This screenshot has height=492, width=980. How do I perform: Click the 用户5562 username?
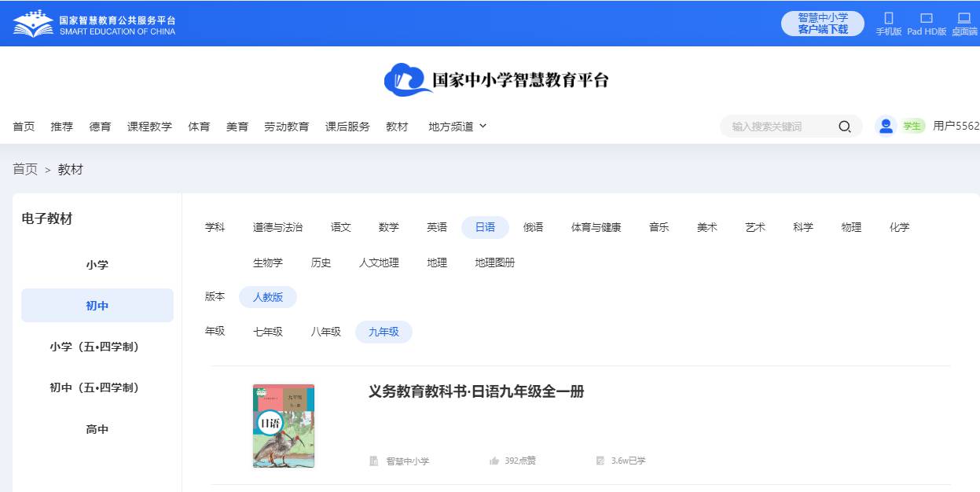(x=956, y=127)
